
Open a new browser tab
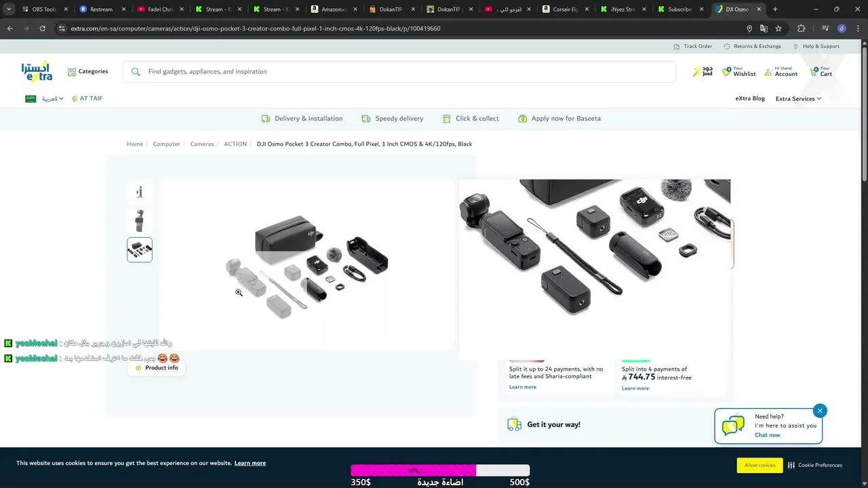coord(775,9)
